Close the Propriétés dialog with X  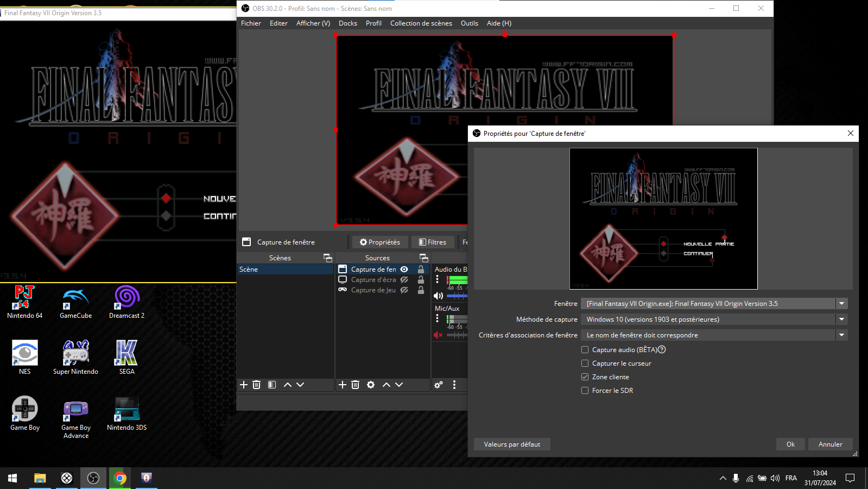(x=850, y=133)
